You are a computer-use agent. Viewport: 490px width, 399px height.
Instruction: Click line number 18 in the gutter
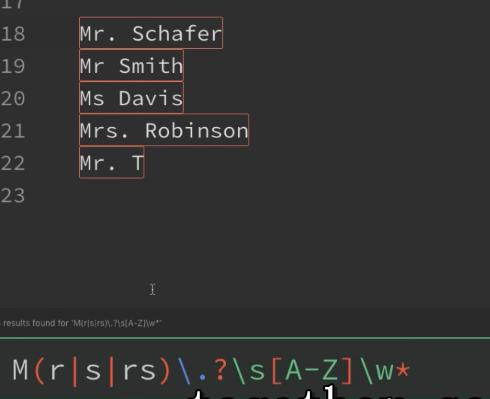point(13,34)
